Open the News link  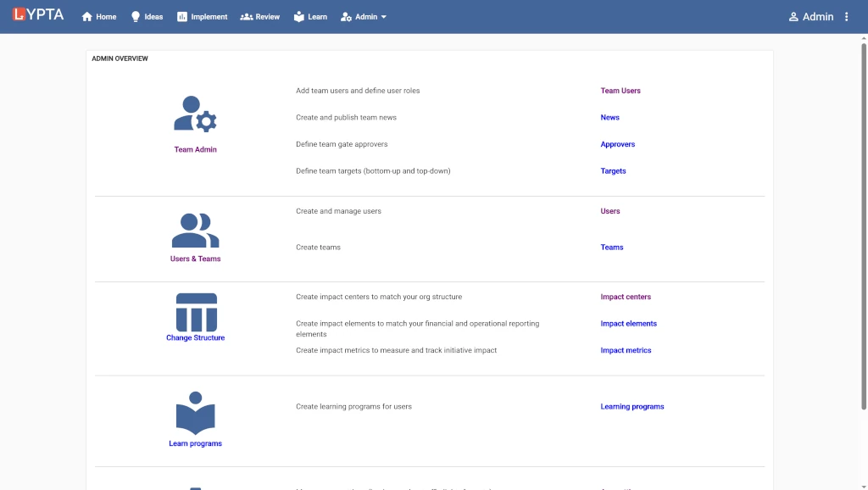pos(610,117)
